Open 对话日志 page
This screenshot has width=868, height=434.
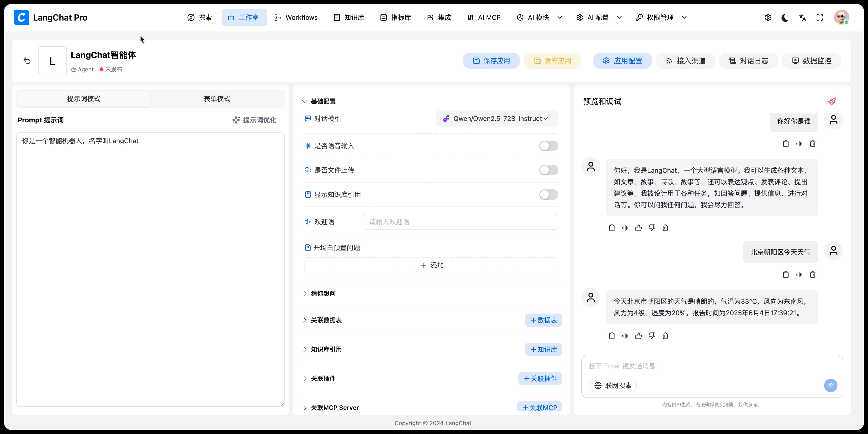click(748, 61)
